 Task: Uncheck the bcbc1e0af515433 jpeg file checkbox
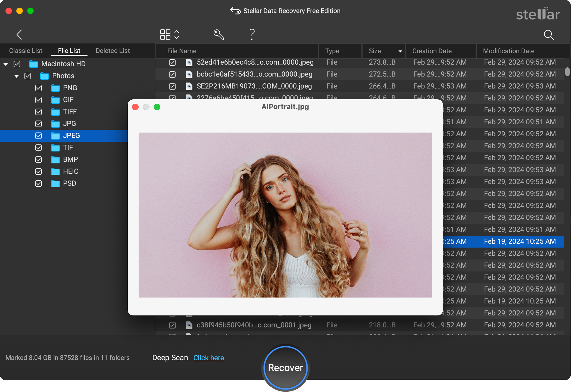pyautogui.click(x=172, y=74)
